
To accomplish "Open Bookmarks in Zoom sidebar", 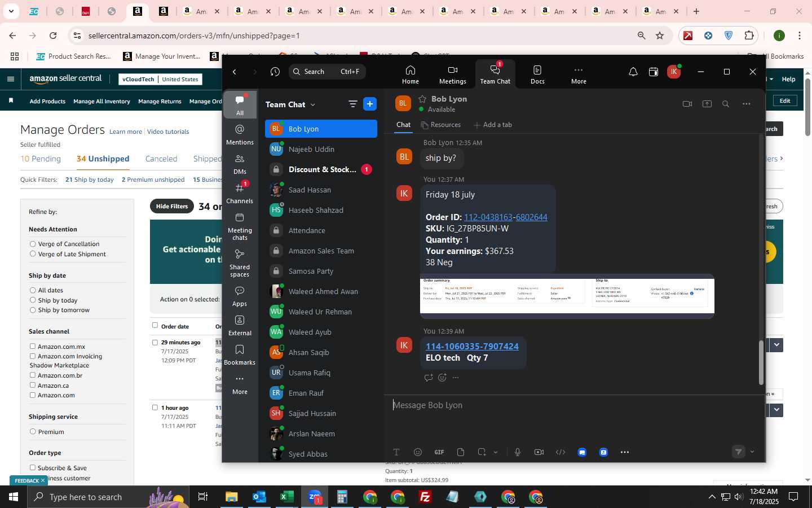I will point(240,355).
